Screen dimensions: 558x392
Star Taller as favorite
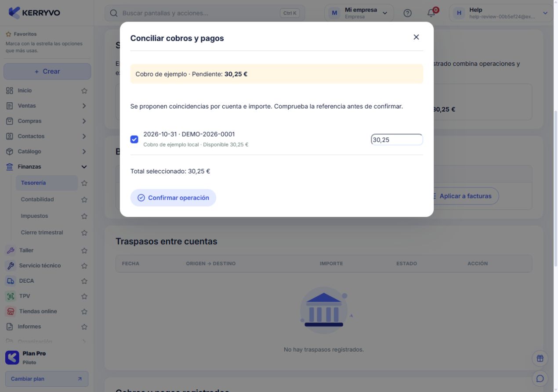click(84, 251)
